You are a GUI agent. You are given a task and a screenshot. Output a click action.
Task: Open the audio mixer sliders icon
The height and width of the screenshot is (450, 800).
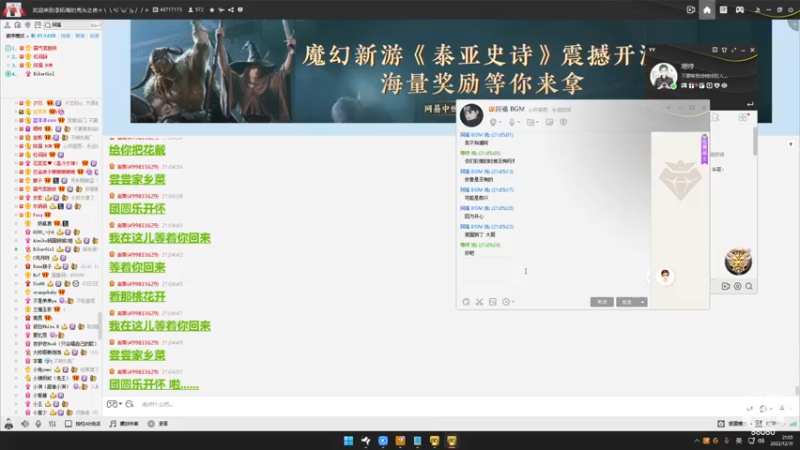click(x=52, y=424)
